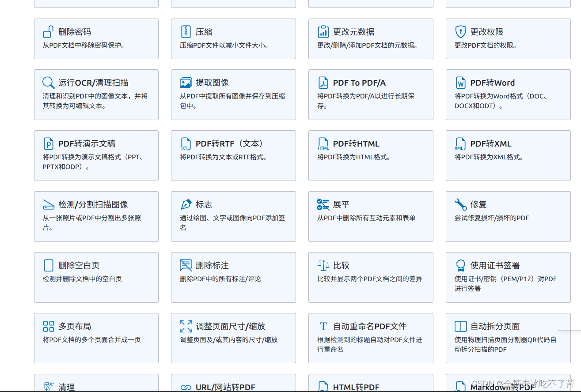Click description 尝试修复损坏/损坏的PDF
The image size is (581, 392).
pyautogui.click(x=492, y=218)
